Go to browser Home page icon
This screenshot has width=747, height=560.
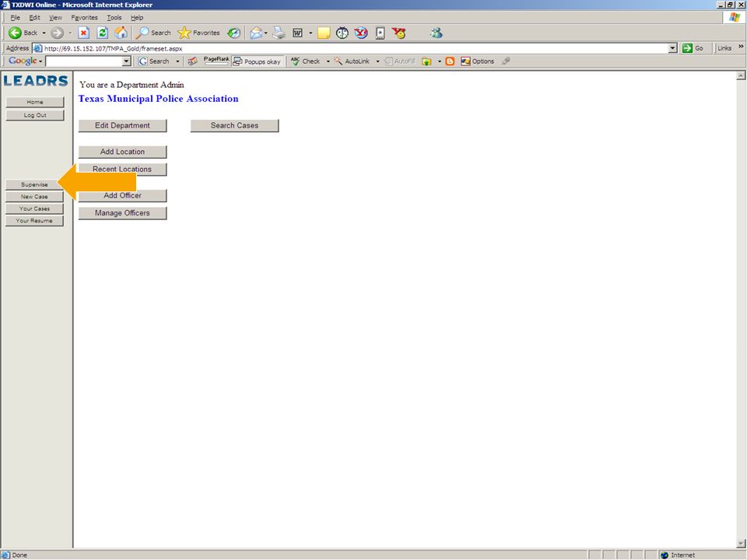pyautogui.click(x=121, y=33)
